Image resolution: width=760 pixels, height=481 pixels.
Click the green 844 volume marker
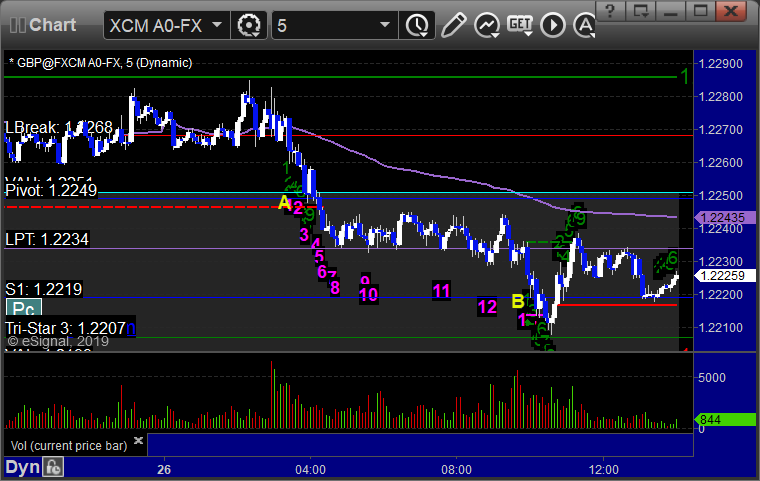[x=725, y=419]
